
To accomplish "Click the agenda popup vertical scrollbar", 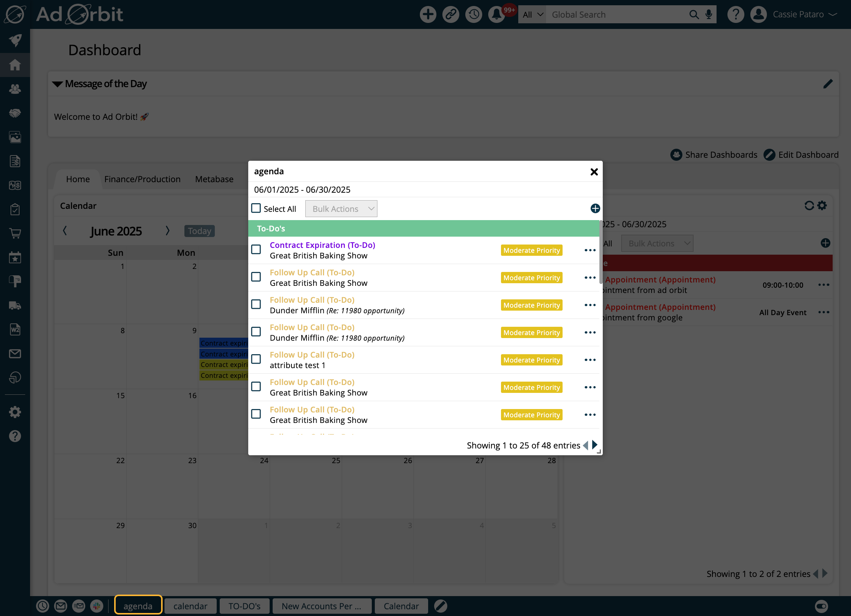I will pos(601,252).
